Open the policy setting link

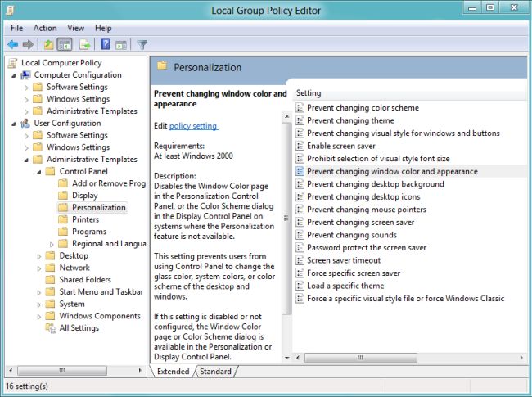pyautogui.click(x=193, y=126)
